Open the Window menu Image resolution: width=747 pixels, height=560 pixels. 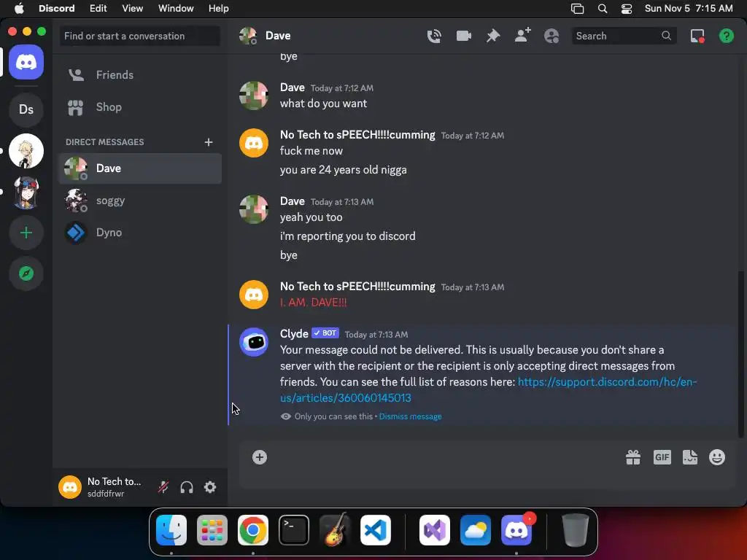click(176, 8)
